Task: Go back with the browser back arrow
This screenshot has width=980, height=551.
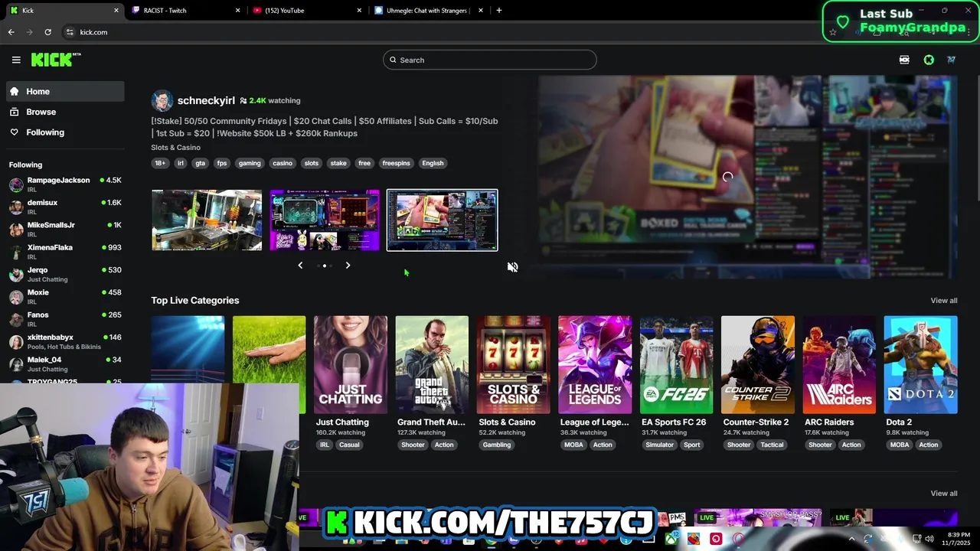Action: point(11,32)
